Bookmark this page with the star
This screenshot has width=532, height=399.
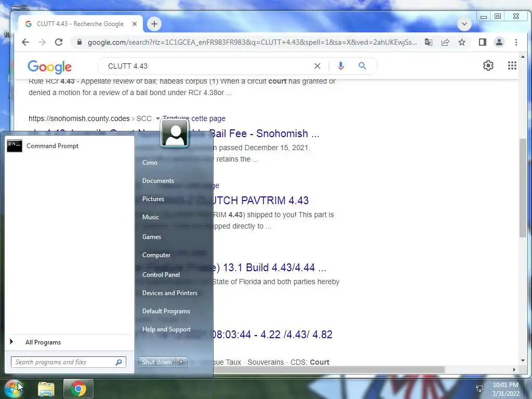(462, 42)
